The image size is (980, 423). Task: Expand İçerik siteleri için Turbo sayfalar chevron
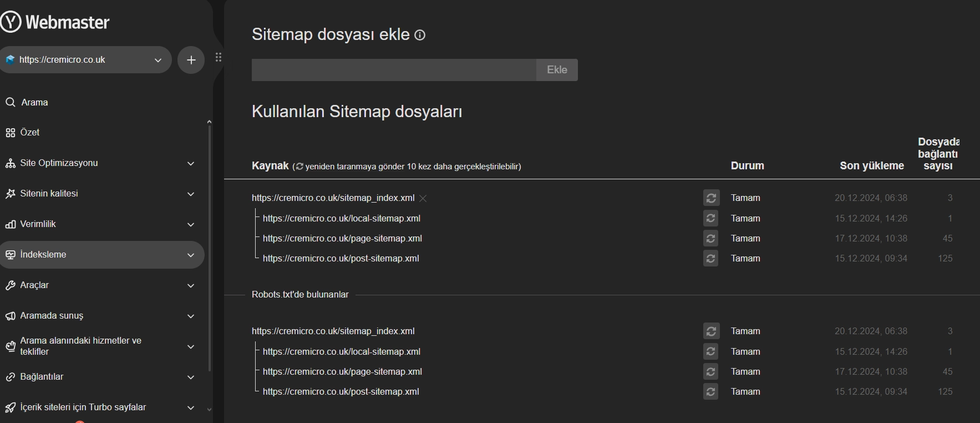click(191, 408)
